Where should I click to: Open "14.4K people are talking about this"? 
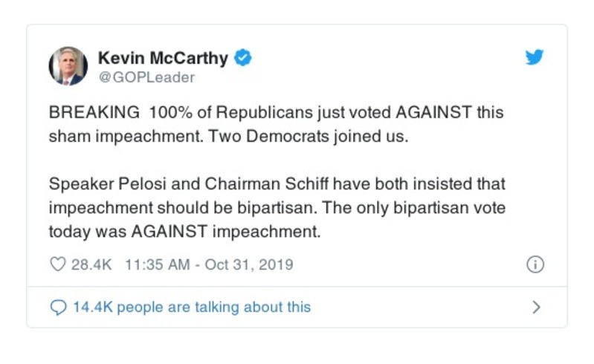point(192,307)
